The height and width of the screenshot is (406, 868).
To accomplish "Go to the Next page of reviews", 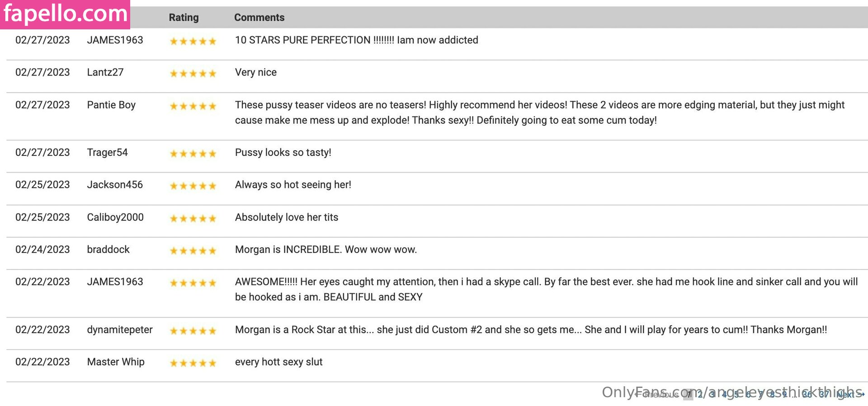I will click(850, 394).
